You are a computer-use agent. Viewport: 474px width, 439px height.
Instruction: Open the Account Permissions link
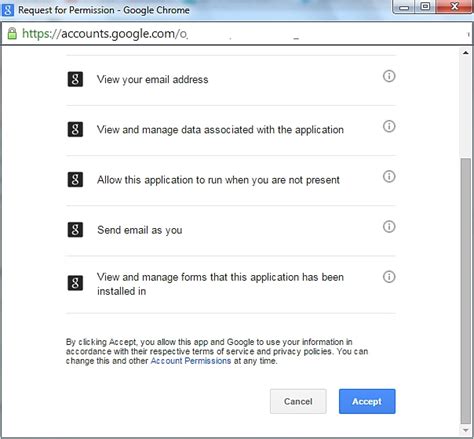[x=191, y=361]
